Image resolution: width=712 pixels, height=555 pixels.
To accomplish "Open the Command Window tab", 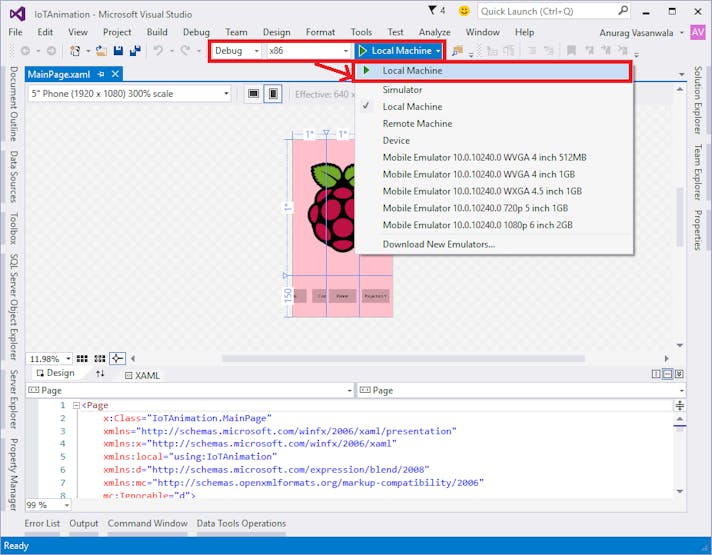I will (x=148, y=524).
